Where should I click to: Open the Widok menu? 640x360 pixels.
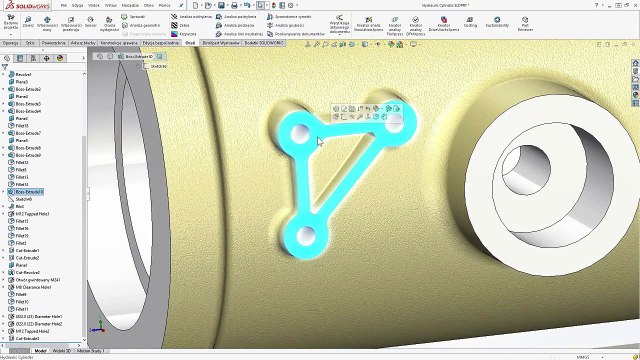tap(94, 6)
